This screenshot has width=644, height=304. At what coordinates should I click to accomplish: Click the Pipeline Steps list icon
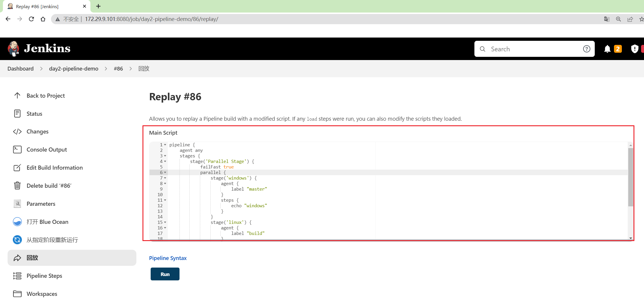coord(17,276)
